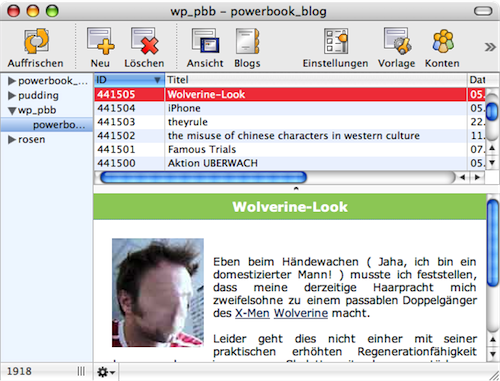Screen dimensions: 500x381
Task: Select the Aktion UBERWACH post row
Action: click(x=289, y=163)
